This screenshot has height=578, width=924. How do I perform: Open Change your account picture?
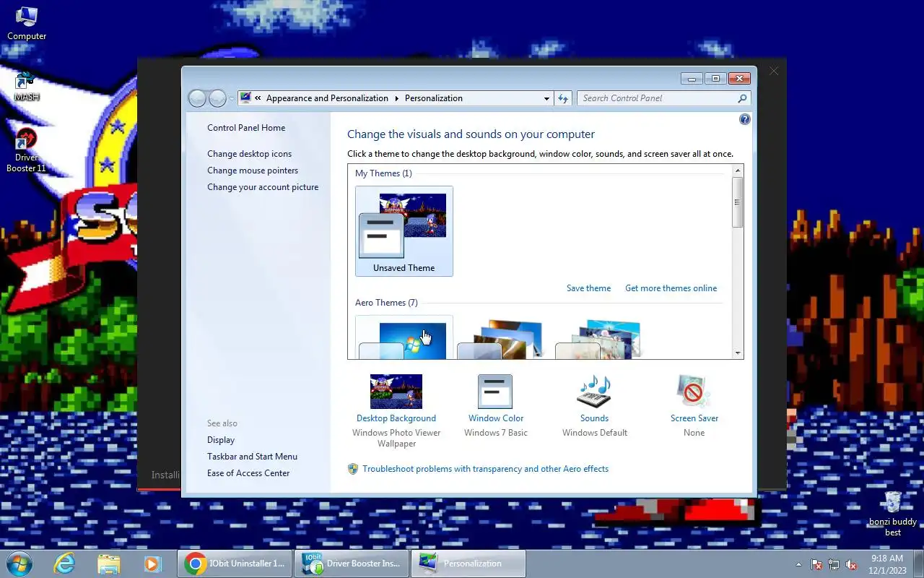pyautogui.click(x=263, y=187)
